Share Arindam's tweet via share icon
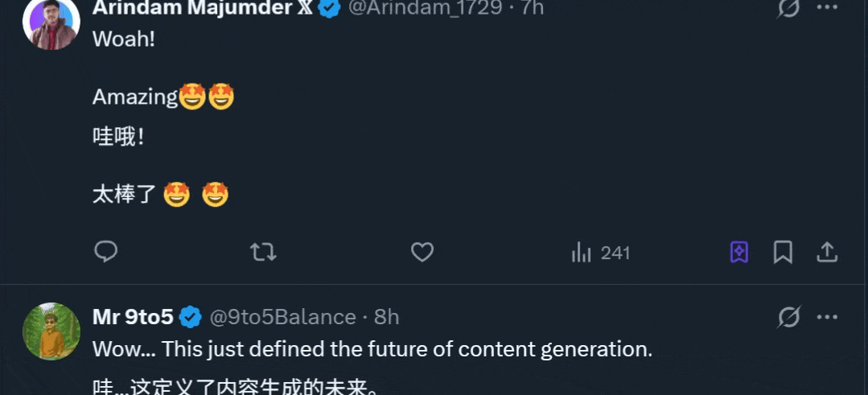Viewport: 868px width, 395px height. (826, 253)
